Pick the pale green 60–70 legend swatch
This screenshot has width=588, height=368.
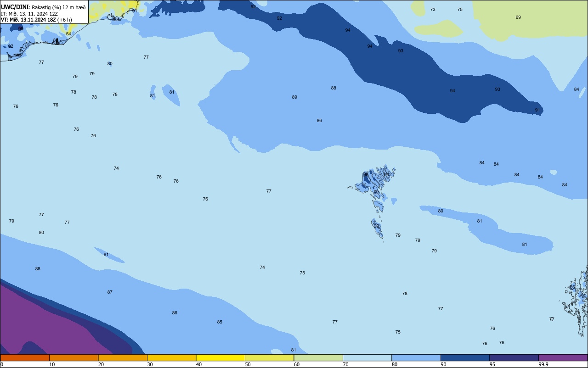click(x=318, y=357)
